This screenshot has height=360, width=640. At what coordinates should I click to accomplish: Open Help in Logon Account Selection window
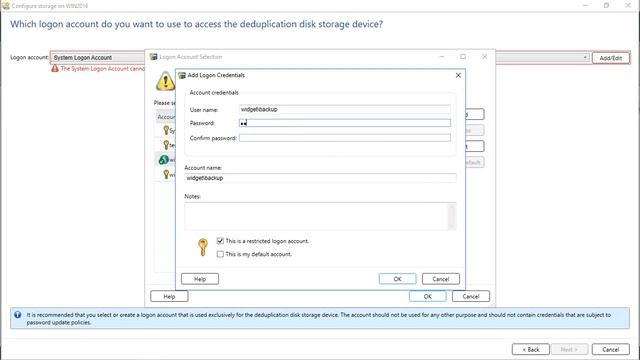pos(169,296)
